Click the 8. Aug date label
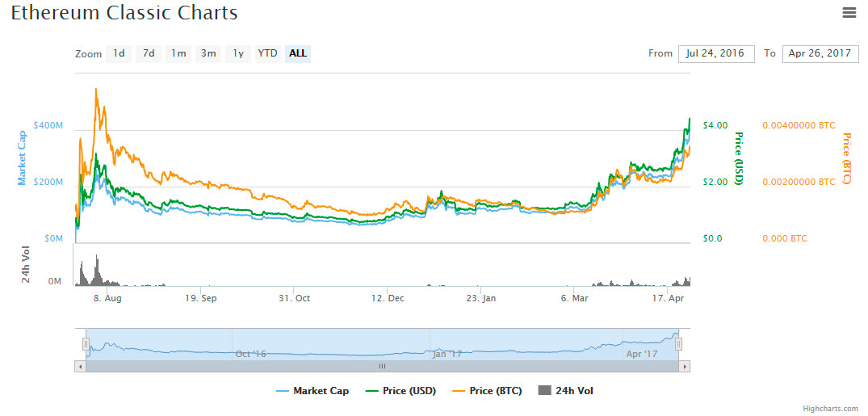This screenshot has width=868, height=416. (x=107, y=298)
